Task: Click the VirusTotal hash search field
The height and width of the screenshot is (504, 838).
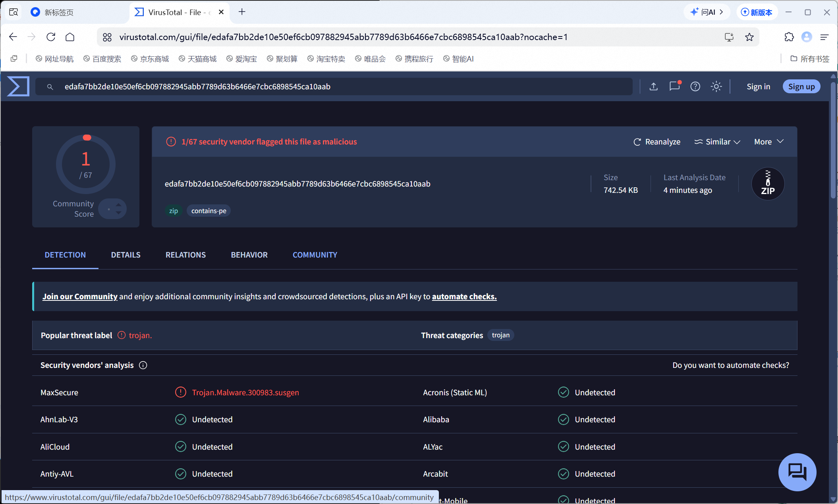Action: coord(334,87)
